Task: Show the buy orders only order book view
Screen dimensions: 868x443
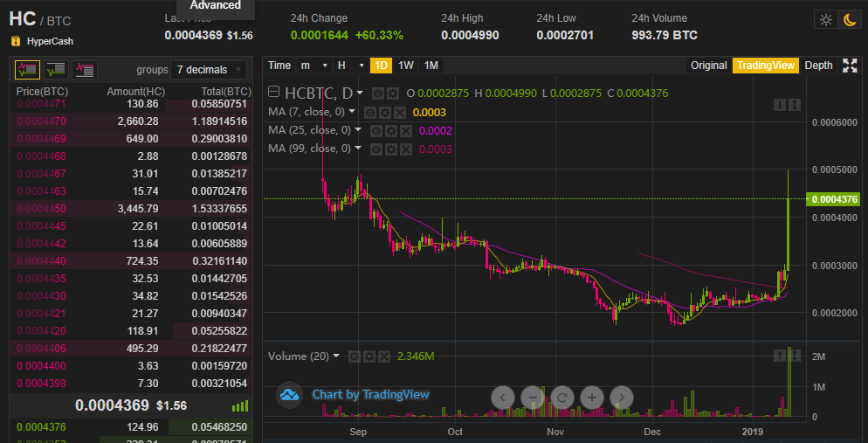Action: click(56, 69)
